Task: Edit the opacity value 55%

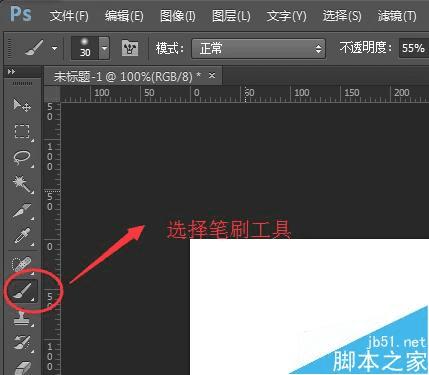Action: [x=413, y=48]
